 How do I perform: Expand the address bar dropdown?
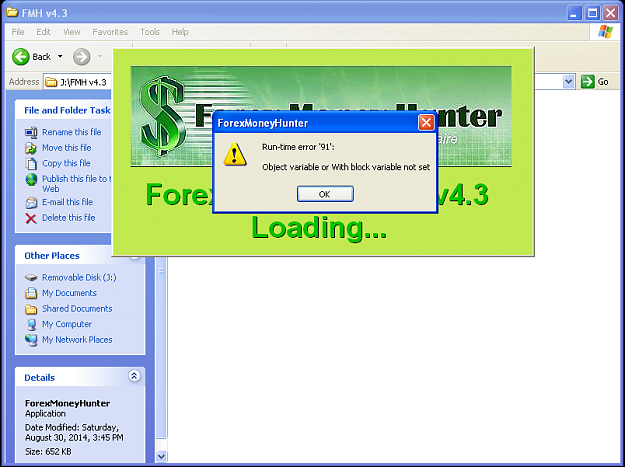point(568,82)
